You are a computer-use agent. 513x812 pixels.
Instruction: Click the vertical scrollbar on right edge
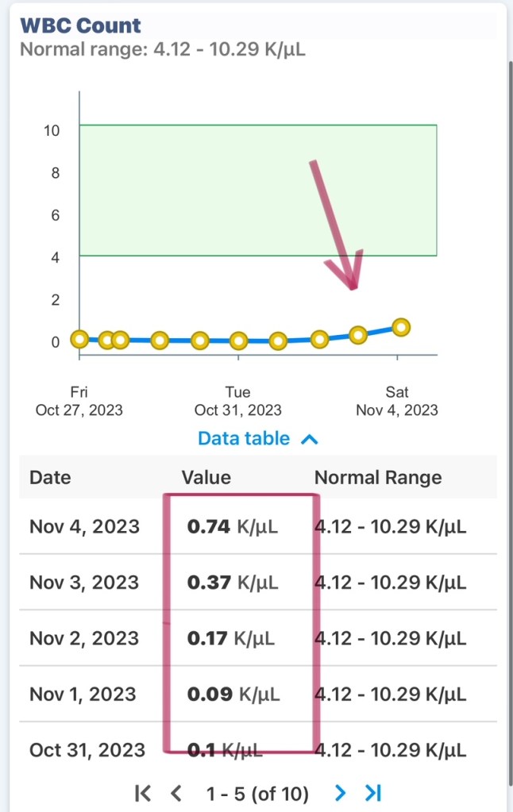509,238
